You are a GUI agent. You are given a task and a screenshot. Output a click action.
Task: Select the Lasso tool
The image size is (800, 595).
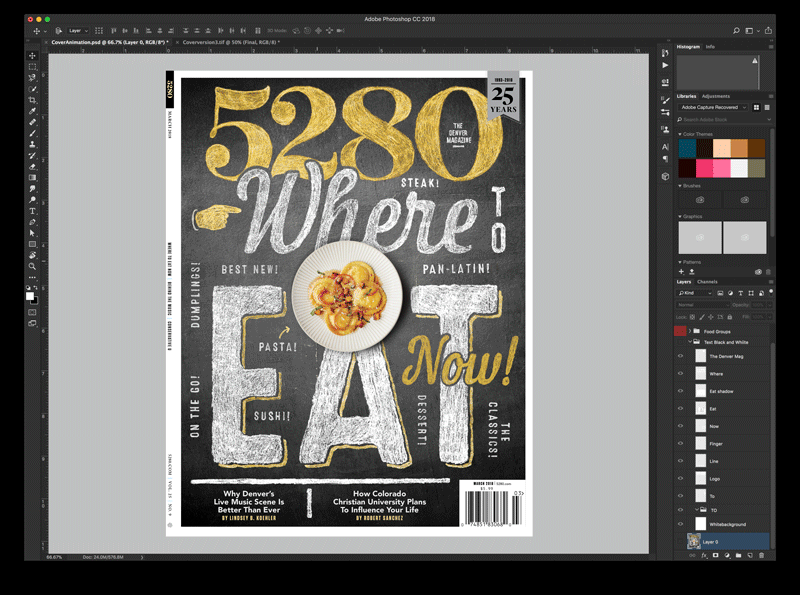pyautogui.click(x=32, y=78)
